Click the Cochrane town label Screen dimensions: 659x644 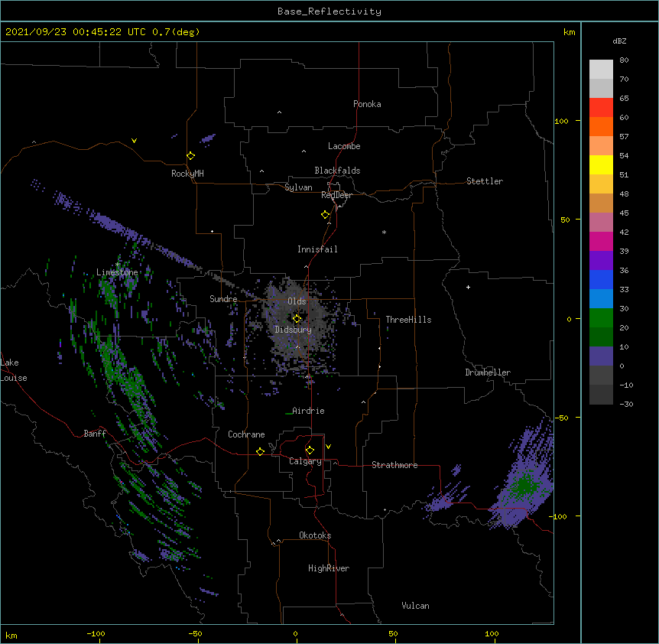246,434
